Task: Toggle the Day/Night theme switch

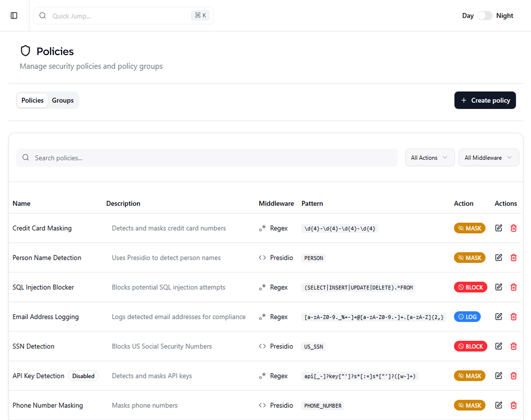Action: [x=485, y=16]
